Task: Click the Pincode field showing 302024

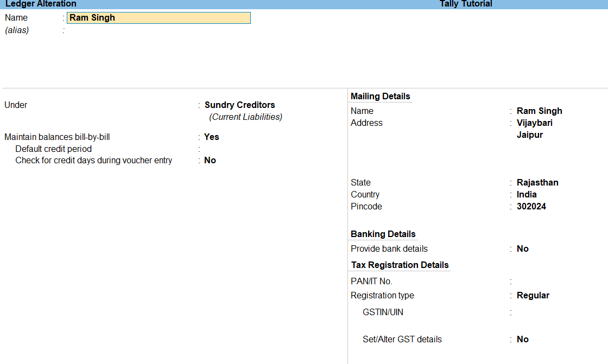Action: click(531, 206)
